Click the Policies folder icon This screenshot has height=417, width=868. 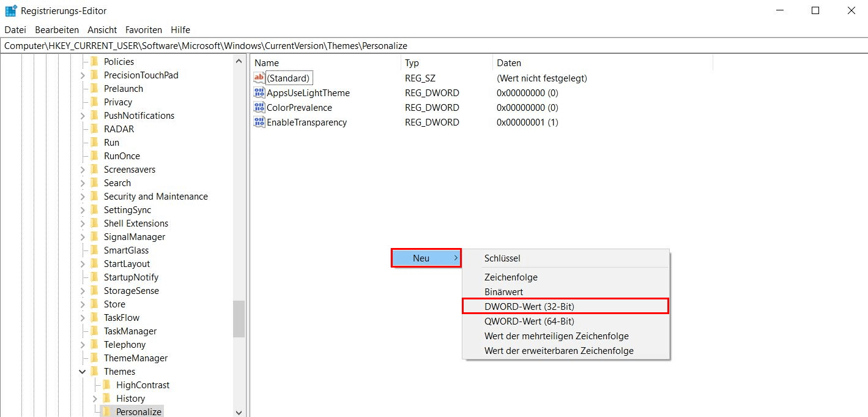(94, 61)
